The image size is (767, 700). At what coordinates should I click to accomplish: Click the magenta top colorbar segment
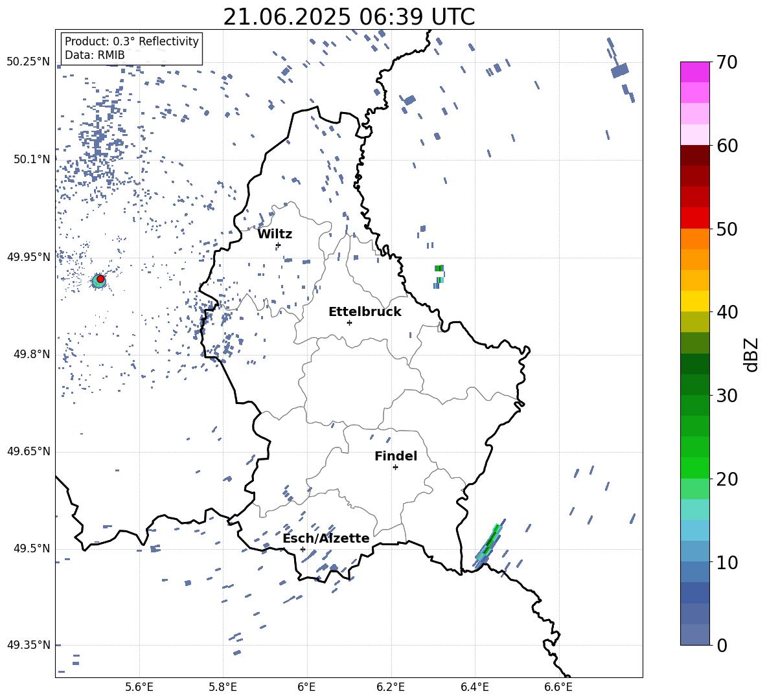tap(694, 72)
